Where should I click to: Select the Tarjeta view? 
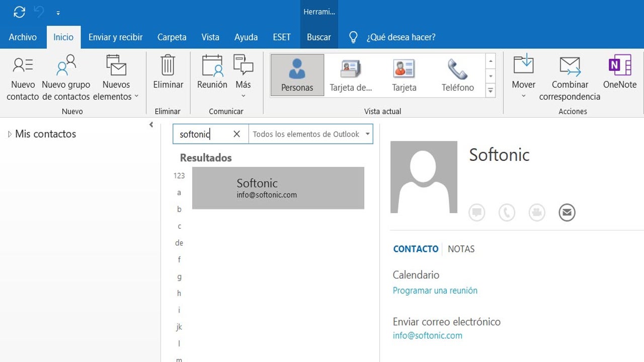pyautogui.click(x=405, y=74)
